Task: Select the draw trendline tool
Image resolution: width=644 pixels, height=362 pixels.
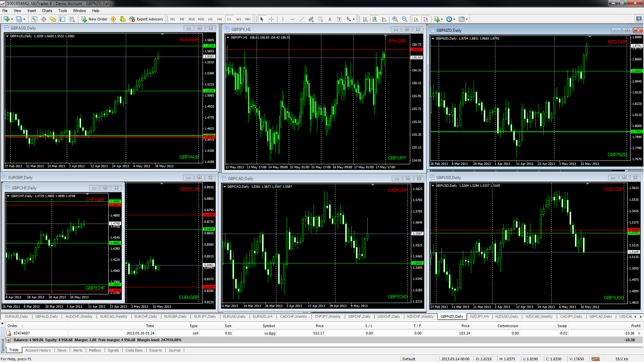Action: tap(302, 19)
